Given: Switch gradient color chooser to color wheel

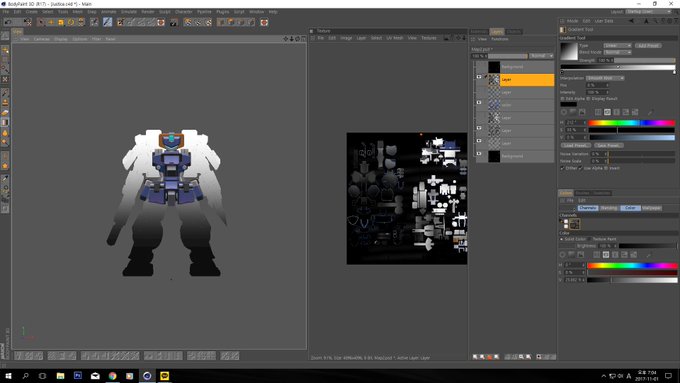Looking at the screenshot, I should click(x=564, y=112).
